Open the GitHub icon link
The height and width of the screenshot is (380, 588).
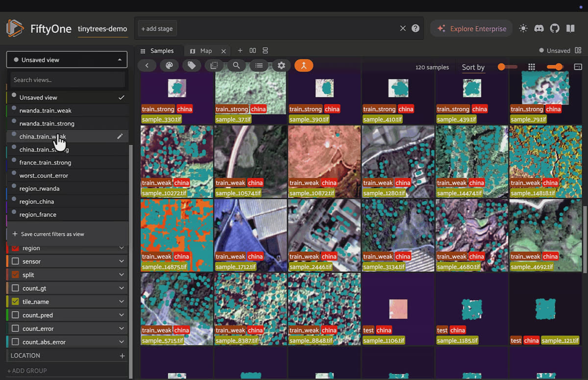point(555,28)
